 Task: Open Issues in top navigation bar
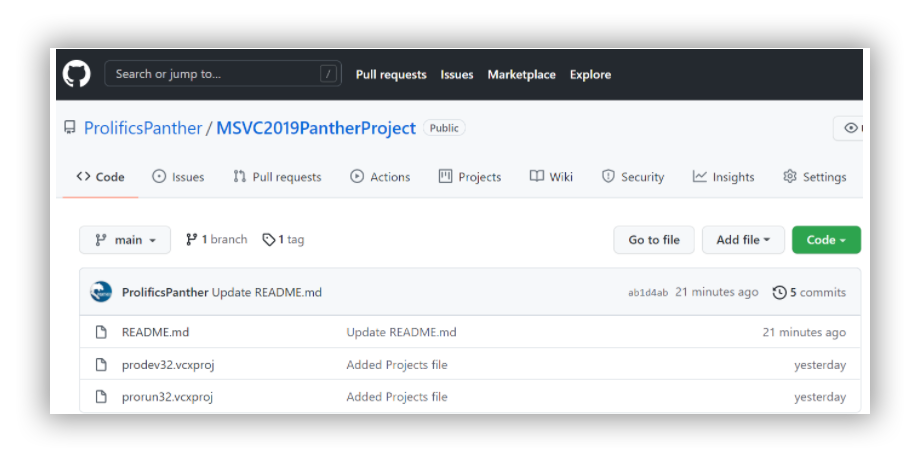457,75
